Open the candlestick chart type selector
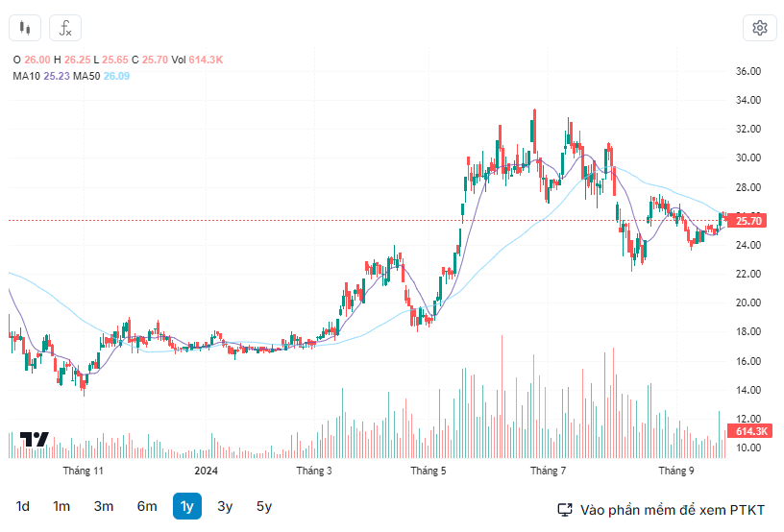 pos(26,28)
